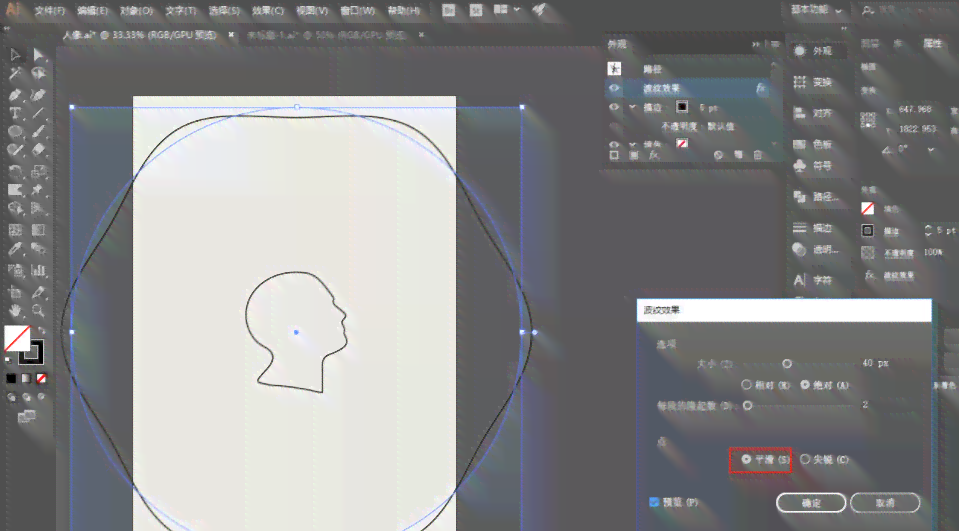
Task: Click the X coordinate field 647.968
Action: (916, 110)
